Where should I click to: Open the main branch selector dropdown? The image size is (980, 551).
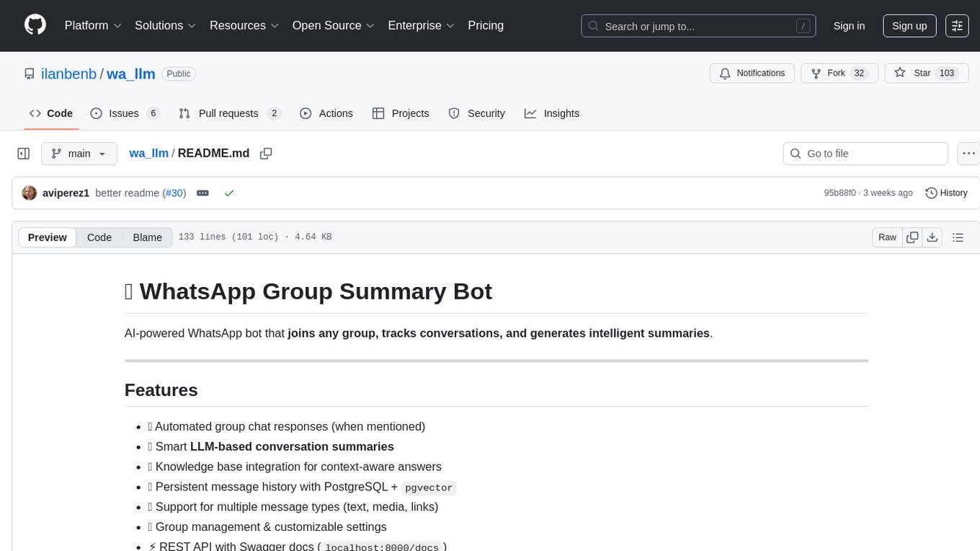pyautogui.click(x=79, y=154)
